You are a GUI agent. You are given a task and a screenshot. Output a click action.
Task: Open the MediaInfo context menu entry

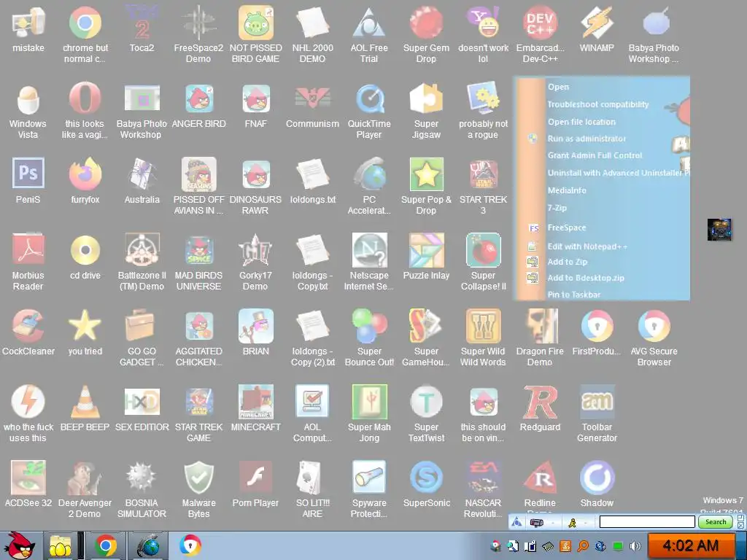click(x=566, y=190)
